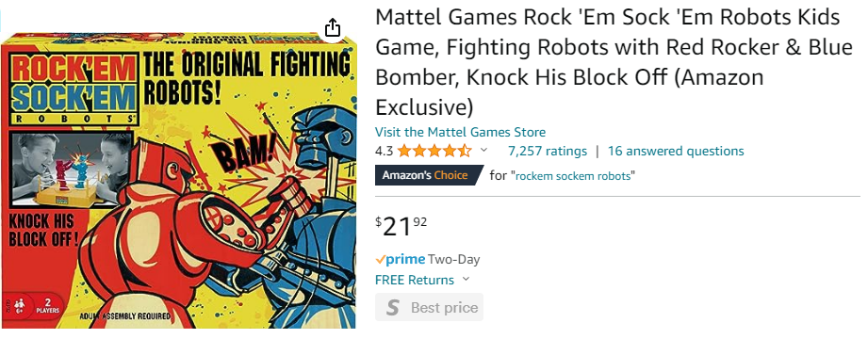Visit the Mattel Games Store link
Viewport: 868px width, 339px height.
pyautogui.click(x=460, y=132)
